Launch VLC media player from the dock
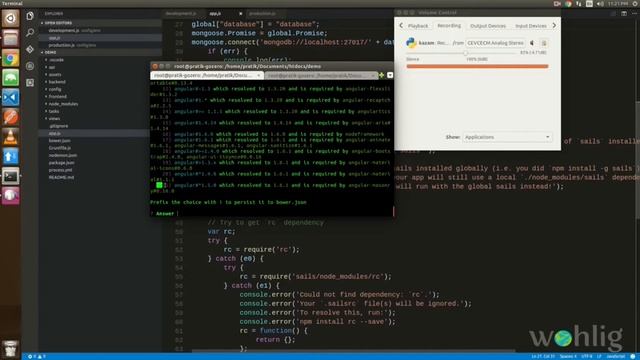The image size is (640, 360). point(10,136)
